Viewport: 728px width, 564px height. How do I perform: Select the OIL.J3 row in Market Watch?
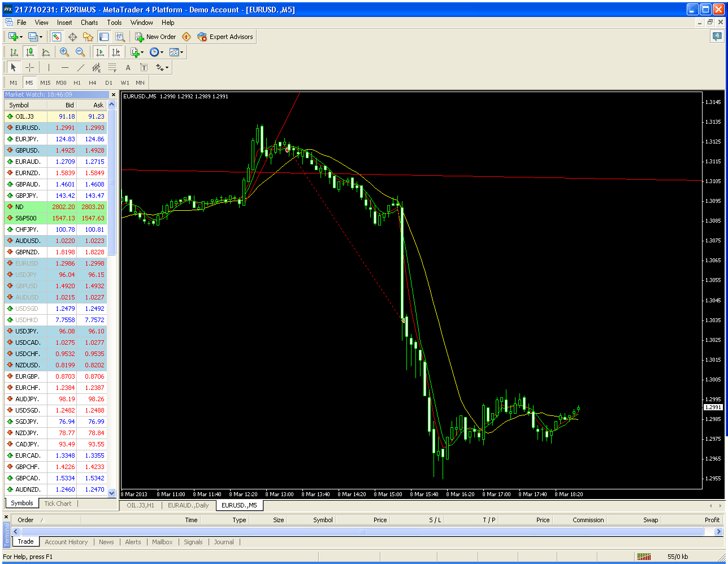pos(55,116)
